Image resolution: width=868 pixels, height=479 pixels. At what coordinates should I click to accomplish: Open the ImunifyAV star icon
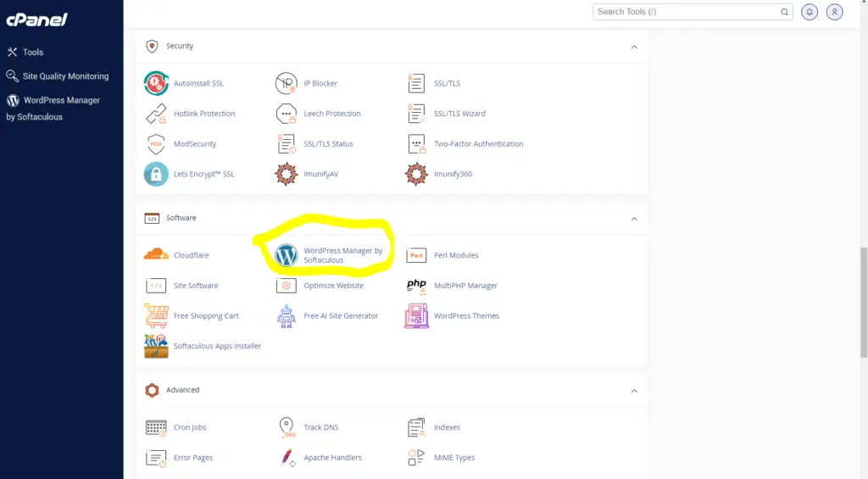pos(287,174)
